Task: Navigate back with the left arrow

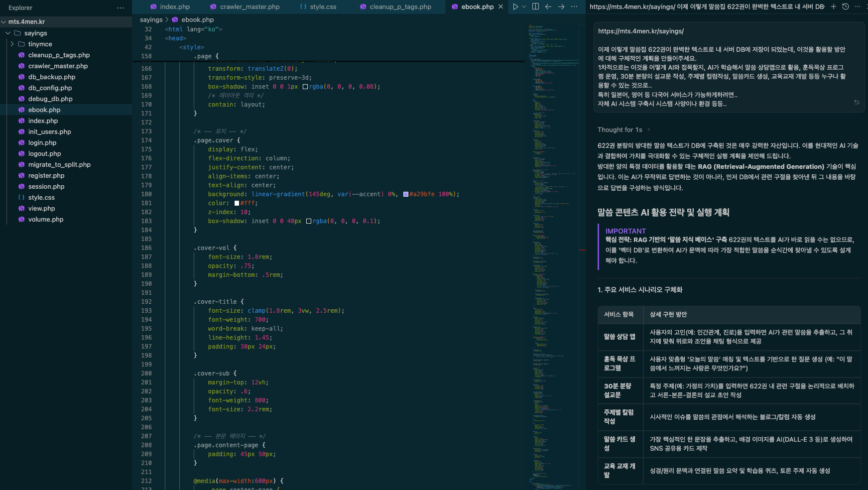Action: click(x=548, y=6)
